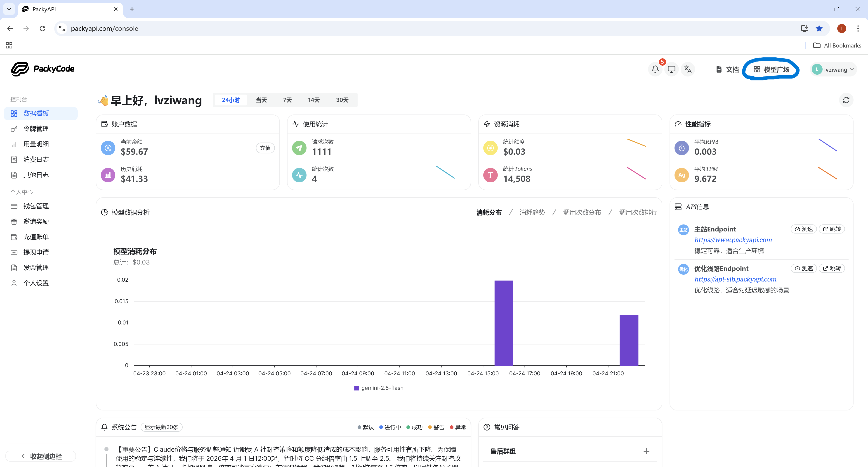Screen dimensions: 868x467
Task: Click the monitor theme icon in header
Action: click(x=671, y=69)
